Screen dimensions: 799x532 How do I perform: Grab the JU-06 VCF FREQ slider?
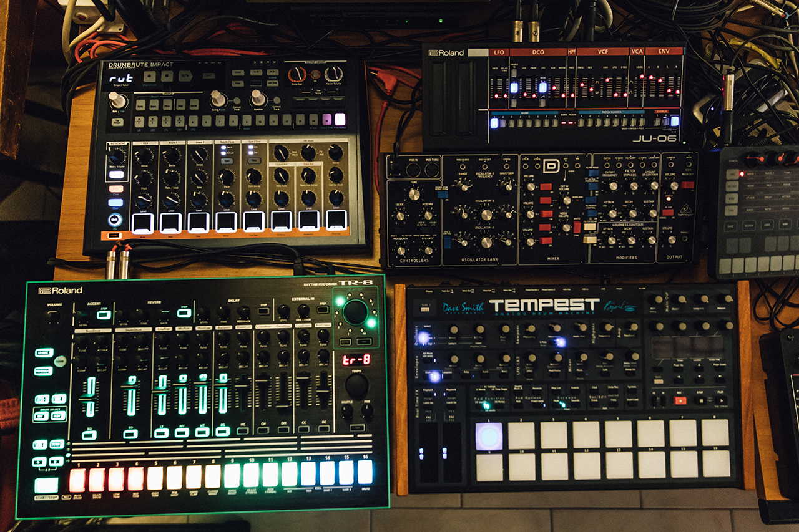tap(582, 85)
